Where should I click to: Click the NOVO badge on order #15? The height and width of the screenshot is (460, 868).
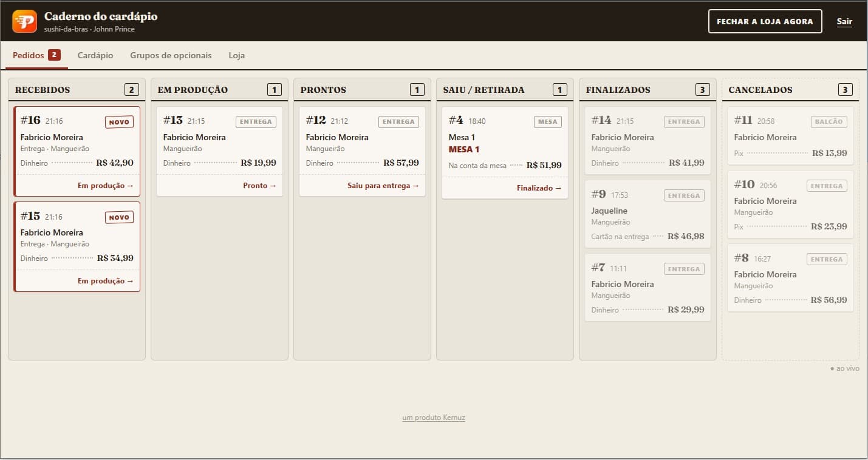119,217
